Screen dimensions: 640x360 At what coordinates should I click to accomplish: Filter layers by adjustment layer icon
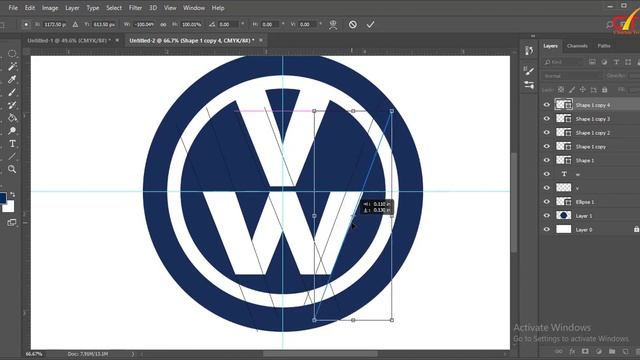tap(604, 62)
